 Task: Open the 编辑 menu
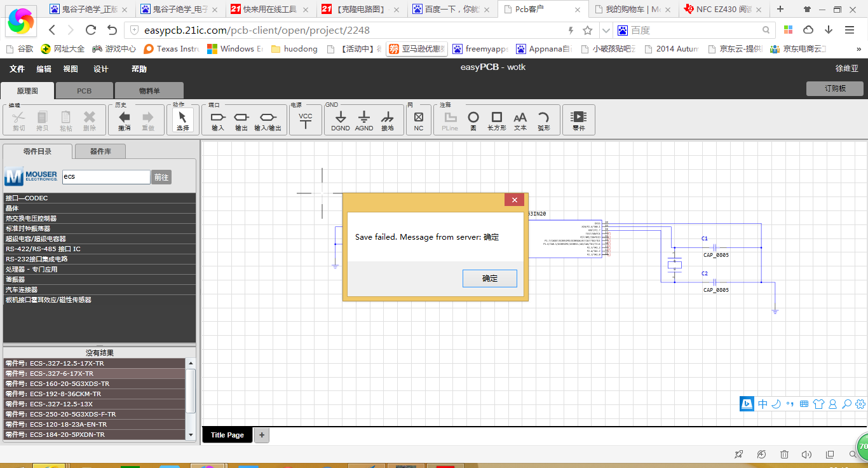(44, 69)
